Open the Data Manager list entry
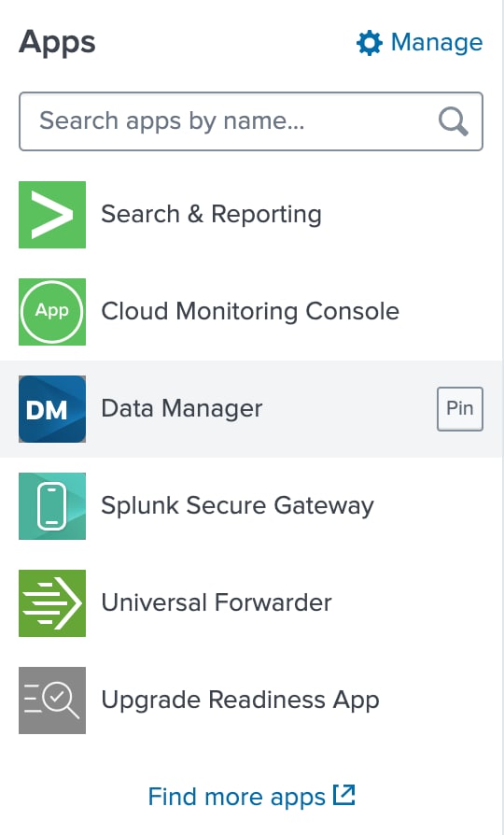The width and height of the screenshot is (504, 835). [251, 409]
